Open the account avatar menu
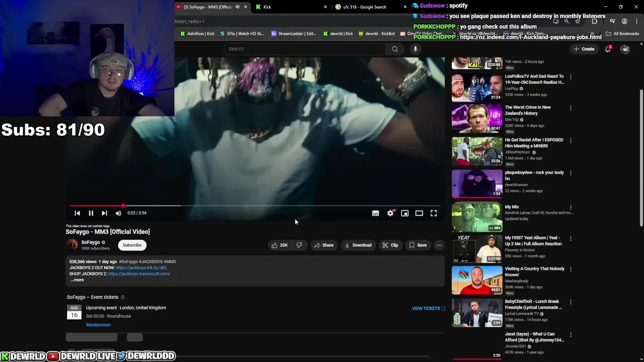Image resolution: width=644 pixels, height=362 pixels. (625, 49)
